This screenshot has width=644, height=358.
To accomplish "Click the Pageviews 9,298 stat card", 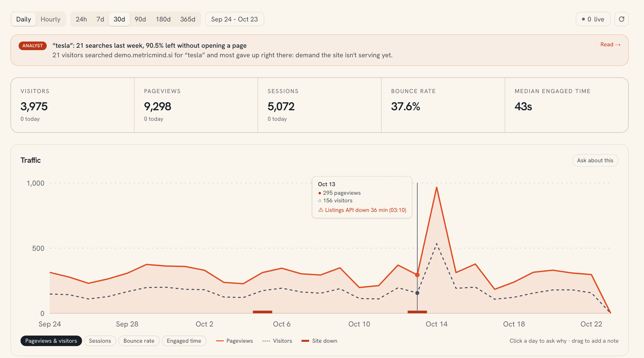I will [x=196, y=105].
